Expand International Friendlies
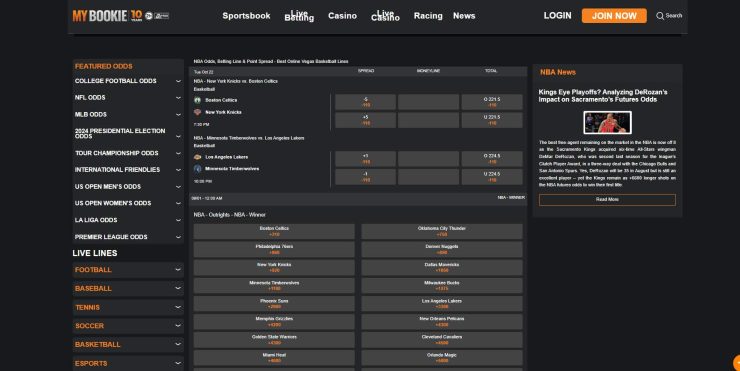This screenshot has height=371, width=740. pyautogui.click(x=128, y=170)
